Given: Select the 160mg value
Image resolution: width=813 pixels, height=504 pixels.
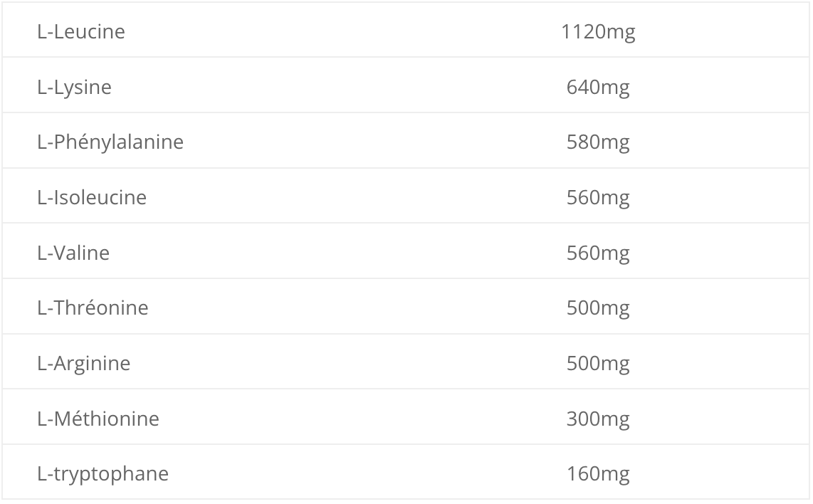Looking at the screenshot, I should point(598,474).
